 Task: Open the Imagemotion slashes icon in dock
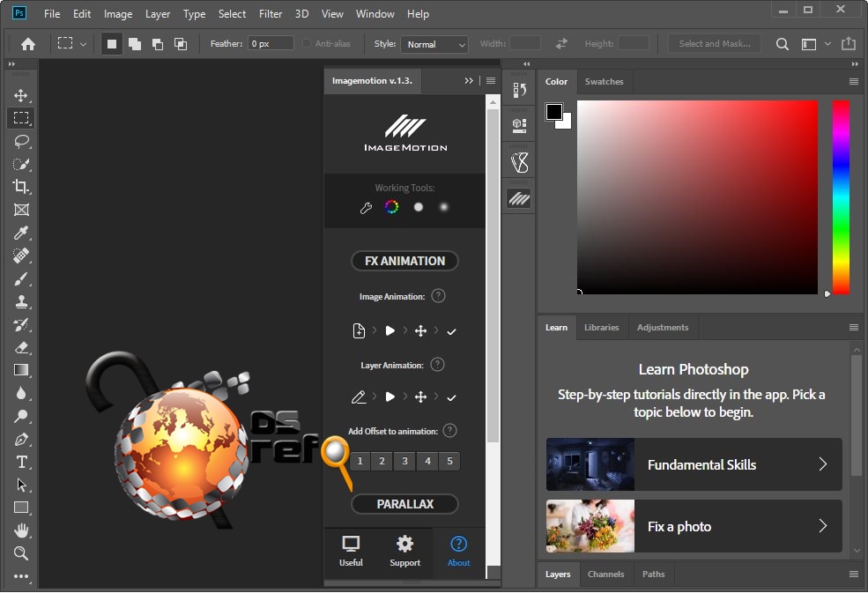pos(519,198)
